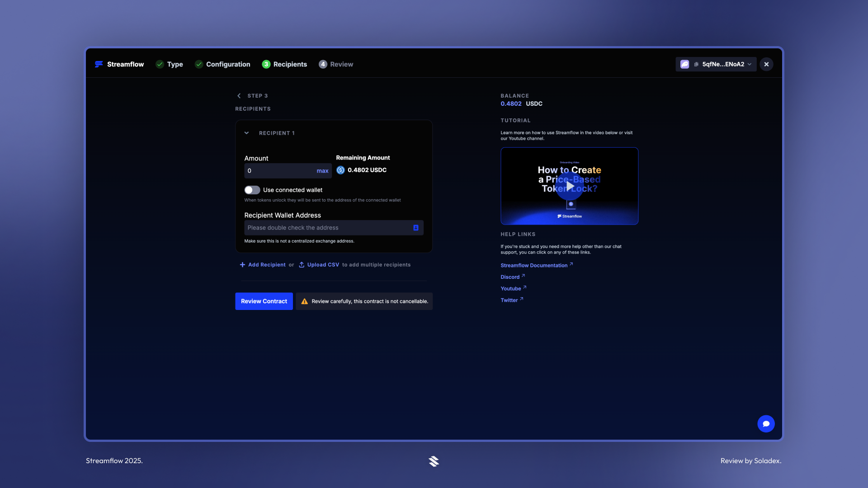868x488 pixels.
Task: Click the USDC token icon
Action: tap(340, 170)
